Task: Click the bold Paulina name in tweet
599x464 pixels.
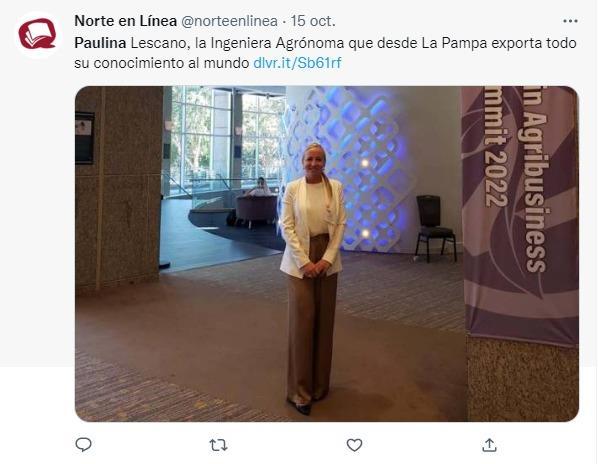Action: tap(100, 43)
